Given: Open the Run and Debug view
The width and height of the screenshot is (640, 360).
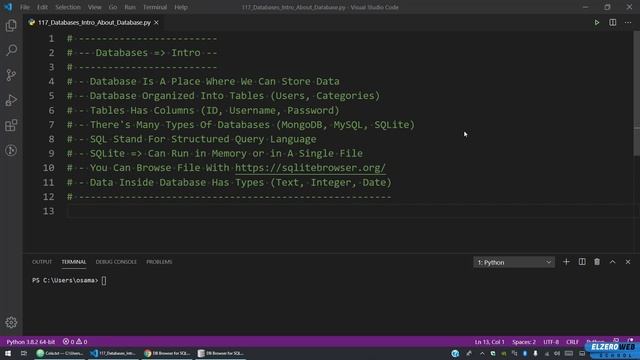Looking at the screenshot, I should tap(11, 100).
